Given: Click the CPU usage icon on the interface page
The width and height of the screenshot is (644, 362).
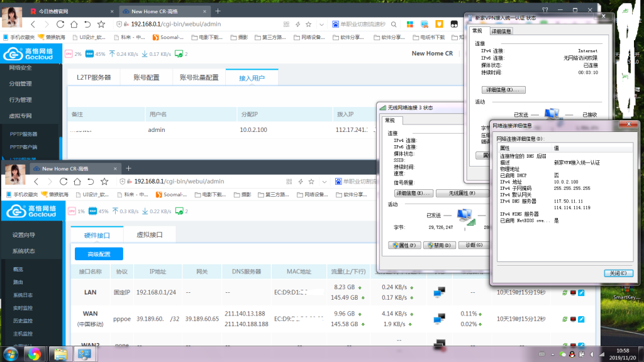Looking at the screenshot, I should click(72, 211).
